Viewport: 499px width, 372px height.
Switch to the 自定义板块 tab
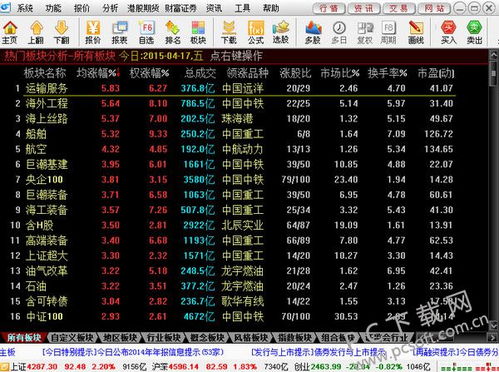(x=72, y=338)
